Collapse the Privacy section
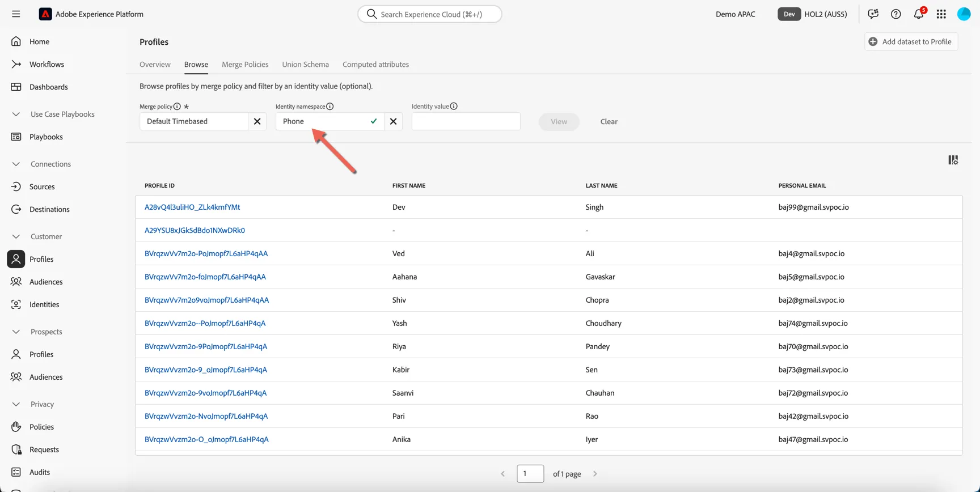This screenshot has height=492, width=980. 16,404
